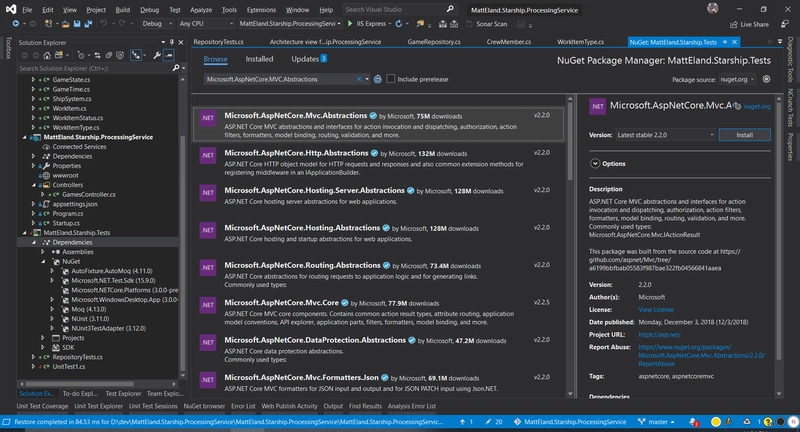Screen dimensions: 800x432
Task: Open the View License link
Action: [x=656, y=310]
